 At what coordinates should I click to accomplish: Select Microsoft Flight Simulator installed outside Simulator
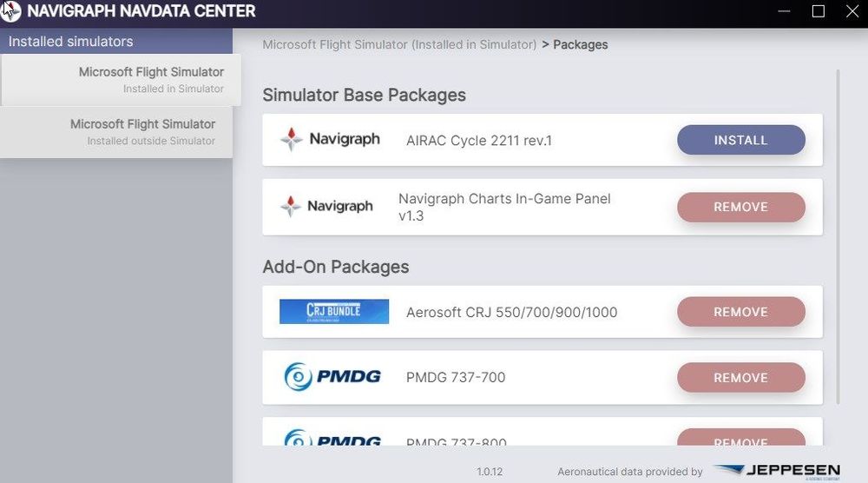click(116, 131)
